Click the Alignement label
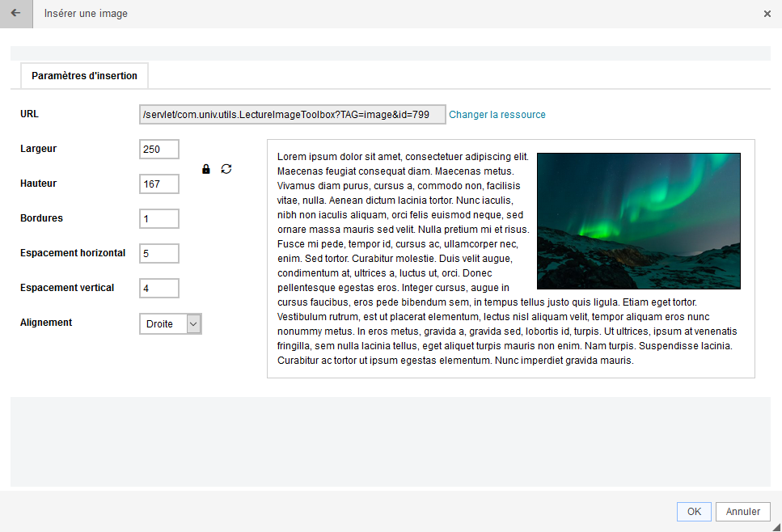Image resolution: width=782 pixels, height=532 pixels. (x=46, y=323)
